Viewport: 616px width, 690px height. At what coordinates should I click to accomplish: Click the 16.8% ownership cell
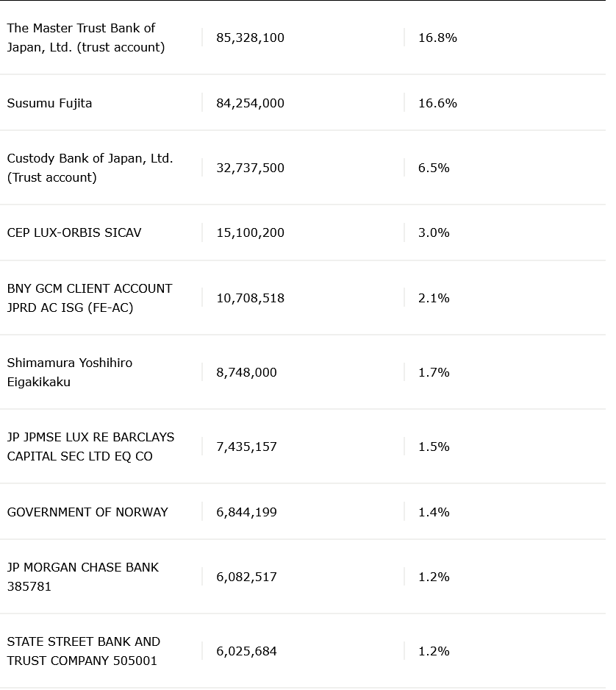[437, 38]
